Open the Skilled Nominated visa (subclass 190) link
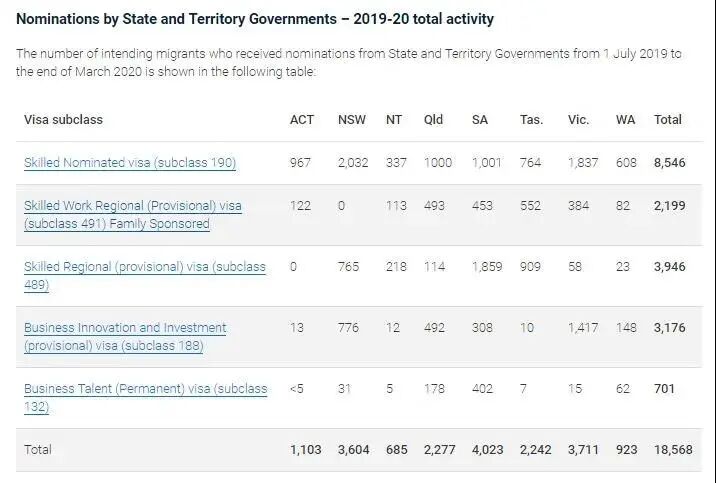 (130, 162)
